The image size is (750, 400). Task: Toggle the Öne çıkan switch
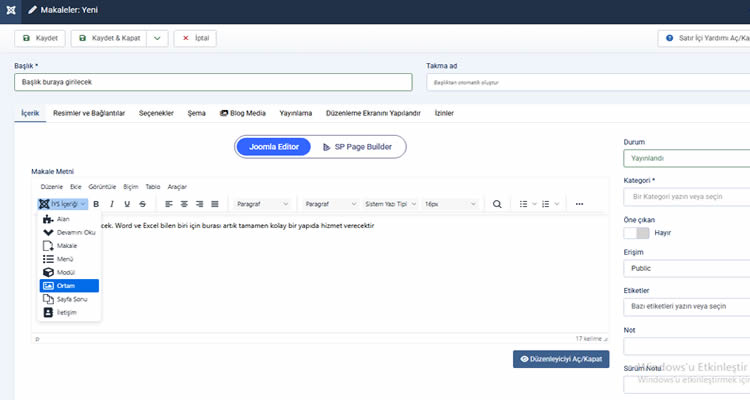pyautogui.click(x=636, y=233)
